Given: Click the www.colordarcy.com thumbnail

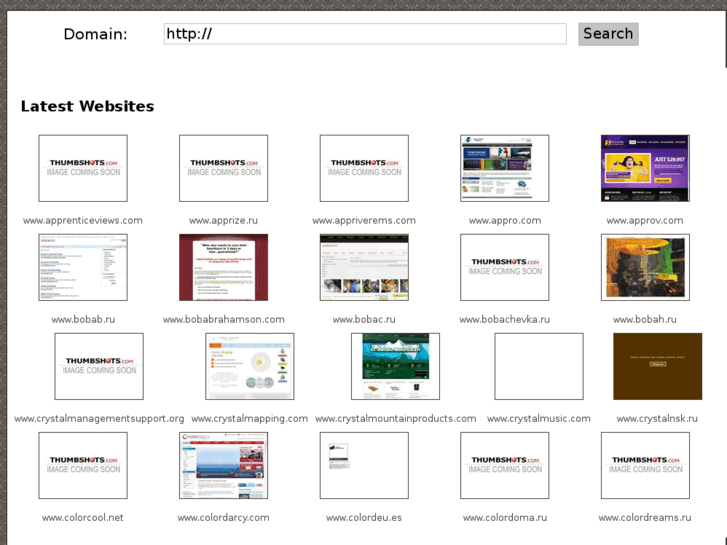Looking at the screenshot, I should click(x=223, y=465).
